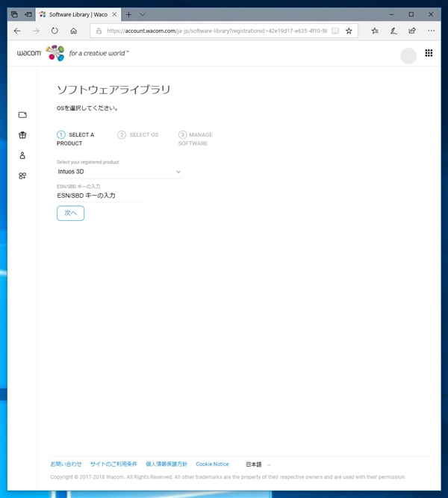The height and width of the screenshot is (498, 448).
Task: Click the site lock icon
Action: click(99, 31)
